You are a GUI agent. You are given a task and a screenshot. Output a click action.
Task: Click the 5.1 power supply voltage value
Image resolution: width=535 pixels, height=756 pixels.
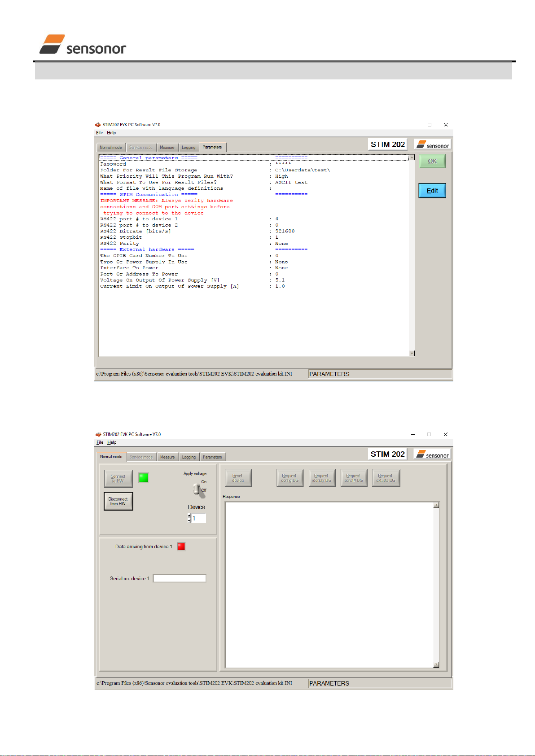[280, 280]
